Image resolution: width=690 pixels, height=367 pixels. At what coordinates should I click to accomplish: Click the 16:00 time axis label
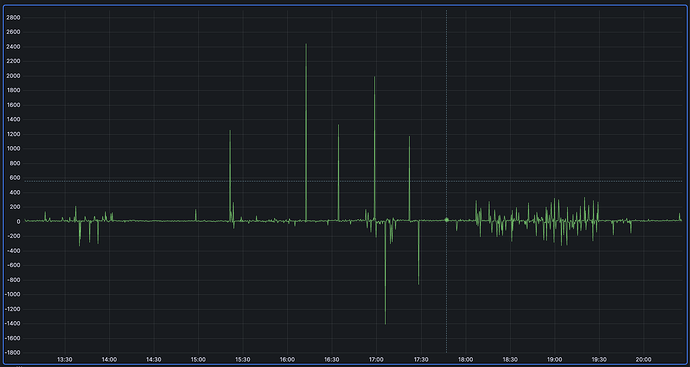click(287, 360)
